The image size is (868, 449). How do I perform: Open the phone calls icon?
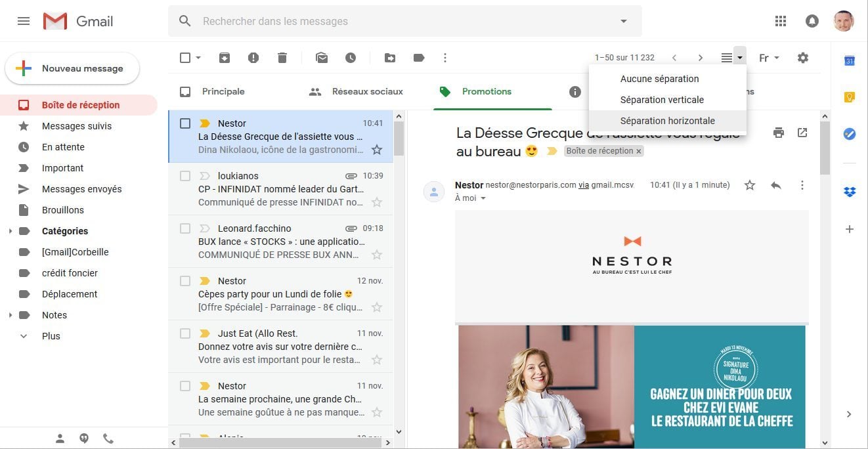[x=108, y=438]
